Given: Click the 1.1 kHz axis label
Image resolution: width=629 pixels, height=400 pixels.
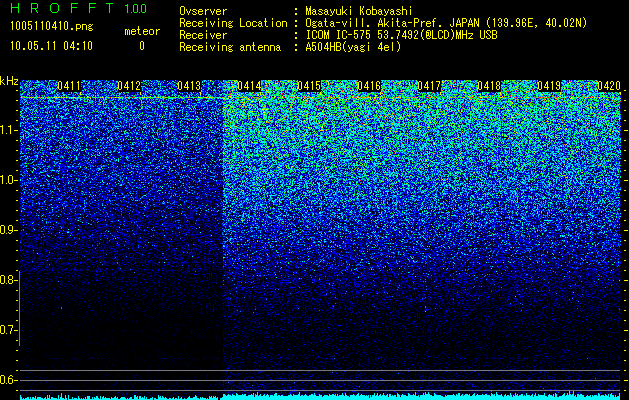Looking at the screenshot, I should pyautogui.click(x=8, y=130).
